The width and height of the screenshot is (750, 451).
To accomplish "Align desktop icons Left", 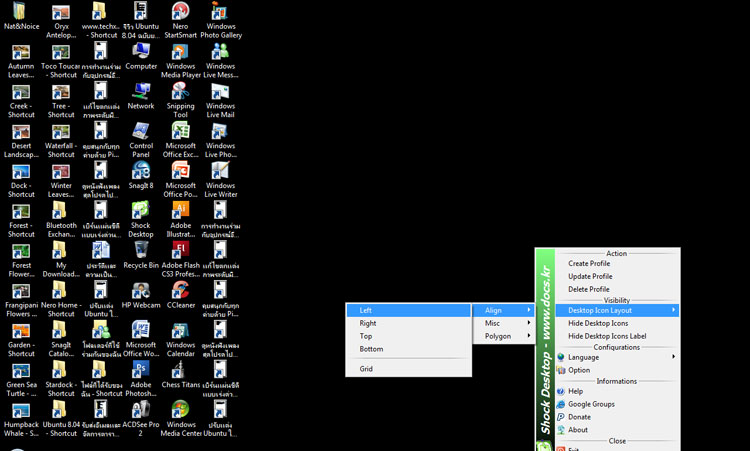I will click(408, 310).
